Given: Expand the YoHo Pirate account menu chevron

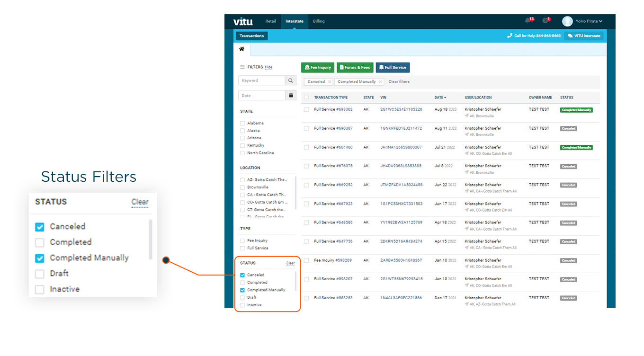Looking at the screenshot, I should pos(600,21).
